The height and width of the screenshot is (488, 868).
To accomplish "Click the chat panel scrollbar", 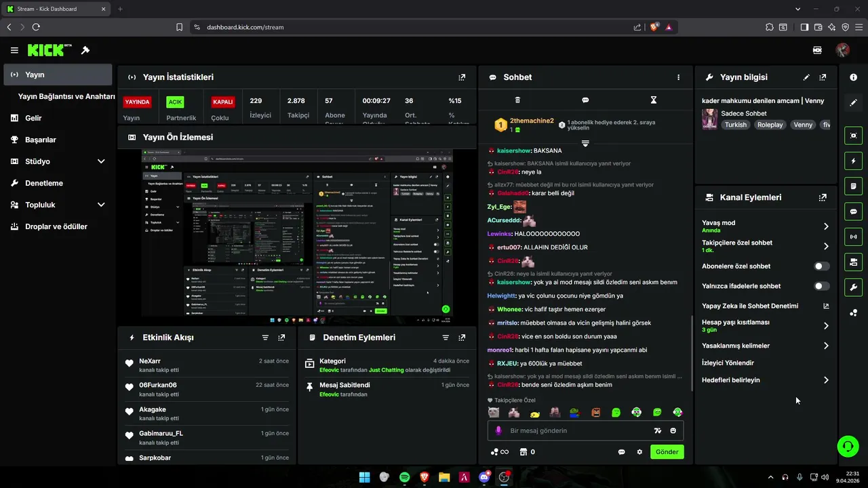I will pos(691,352).
